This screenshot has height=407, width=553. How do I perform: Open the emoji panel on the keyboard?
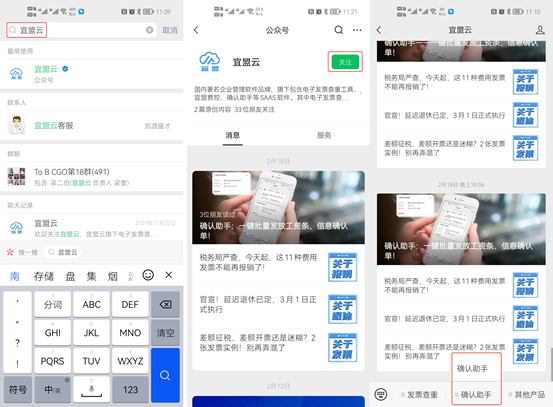click(x=148, y=275)
